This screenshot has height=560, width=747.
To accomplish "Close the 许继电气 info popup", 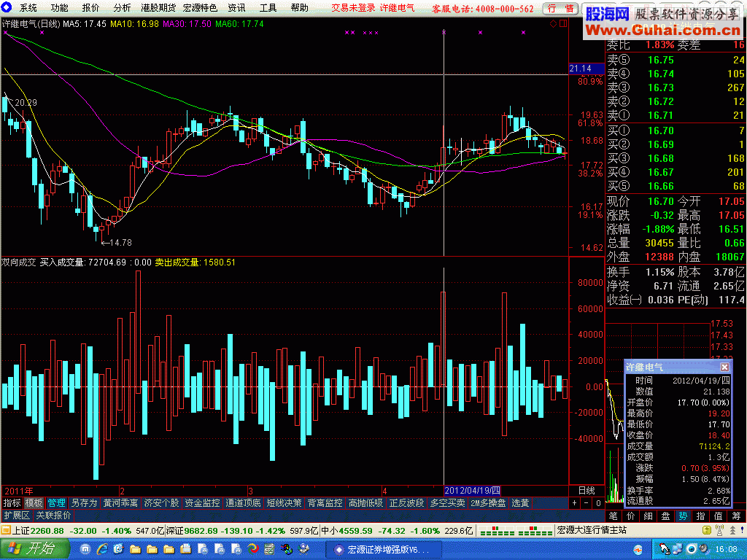I will click(x=724, y=367).
